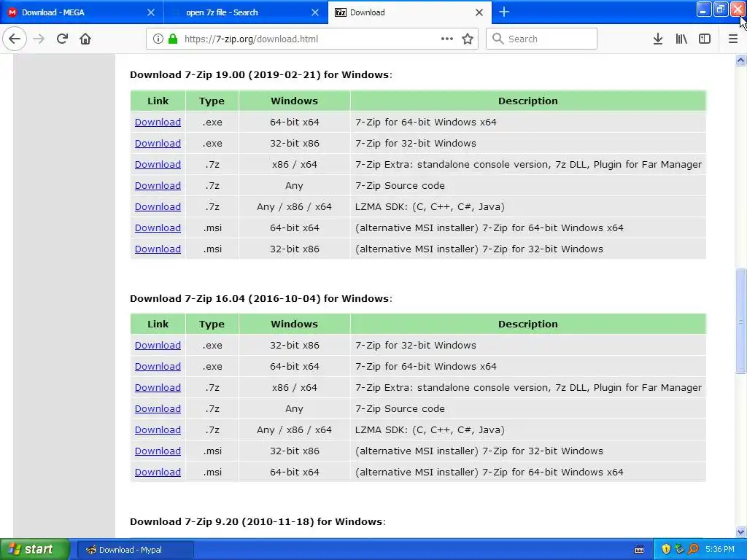The image size is (747, 560).
Task: Download 7-Zip 16.04 Source code
Action: point(158,408)
